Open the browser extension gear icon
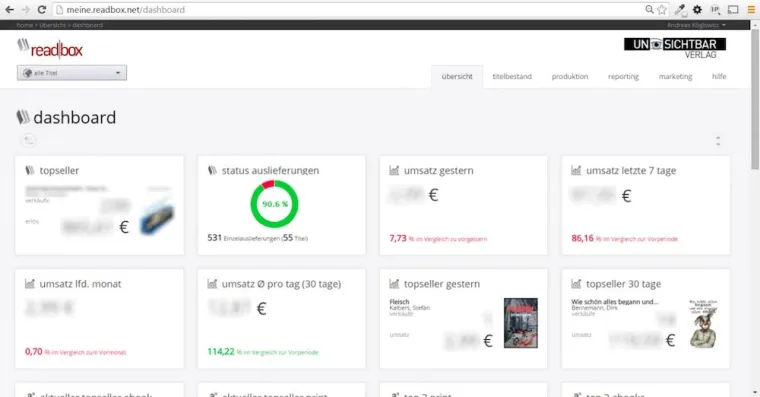Screen dimensions: 760x397 [697, 10]
